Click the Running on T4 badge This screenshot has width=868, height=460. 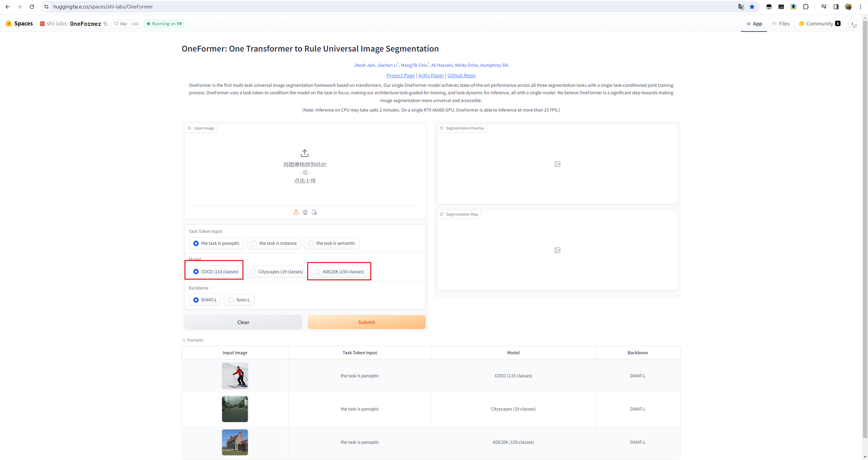[x=164, y=24]
